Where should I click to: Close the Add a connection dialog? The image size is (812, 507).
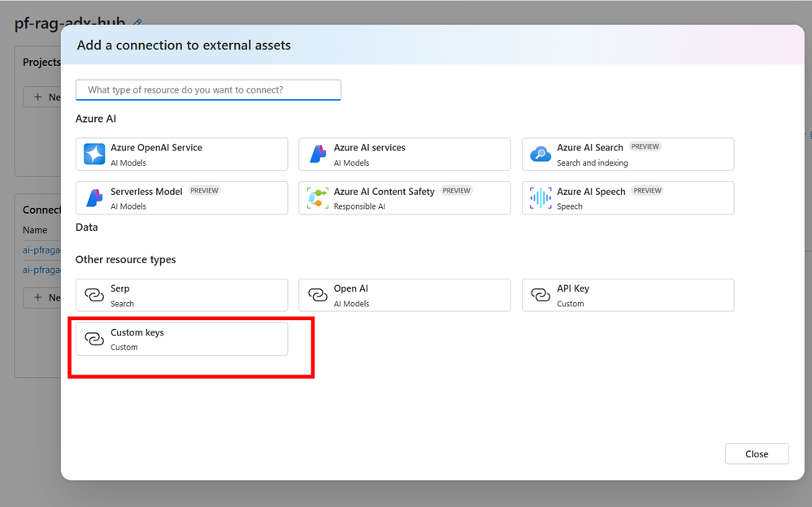pyautogui.click(x=757, y=453)
